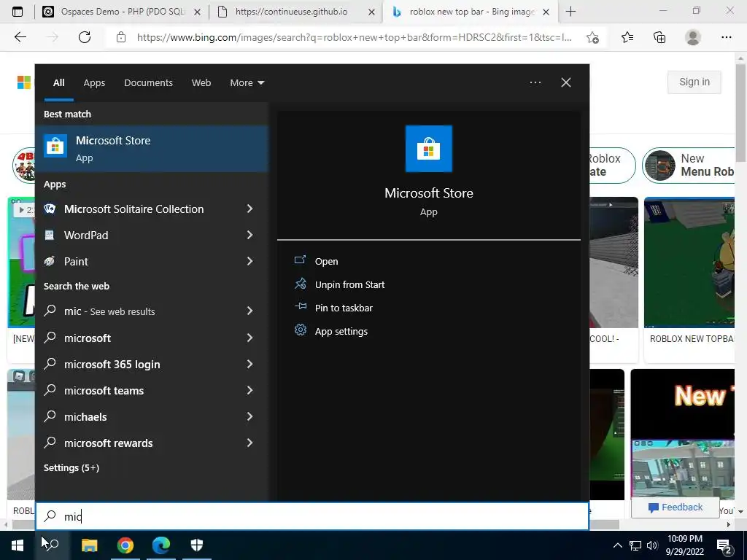Viewport: 747px width, 560px height.
Task: Open the More filter dropdown
Action: click(x=247, y=83)
